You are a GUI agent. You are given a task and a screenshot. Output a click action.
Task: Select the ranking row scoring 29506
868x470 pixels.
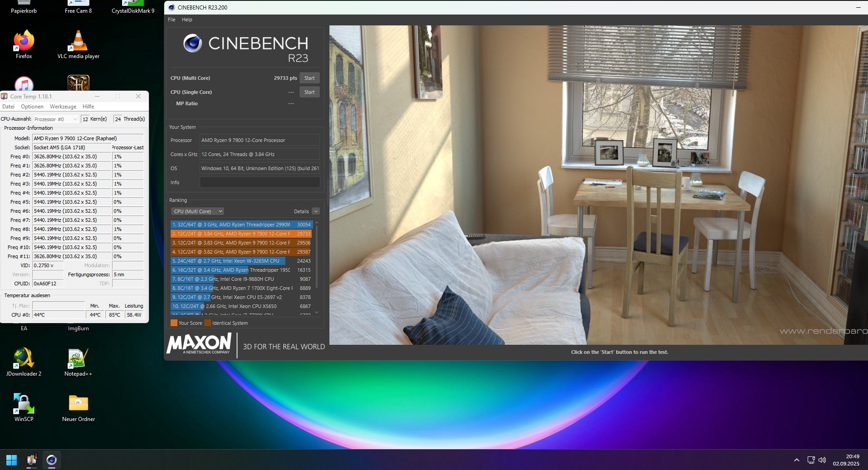(x=241, y=243)
